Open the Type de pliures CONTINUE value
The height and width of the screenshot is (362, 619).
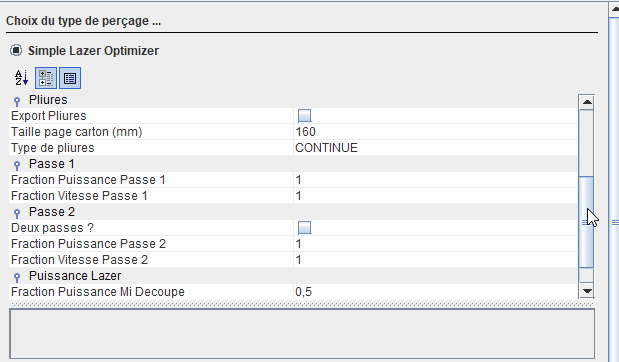435,148
